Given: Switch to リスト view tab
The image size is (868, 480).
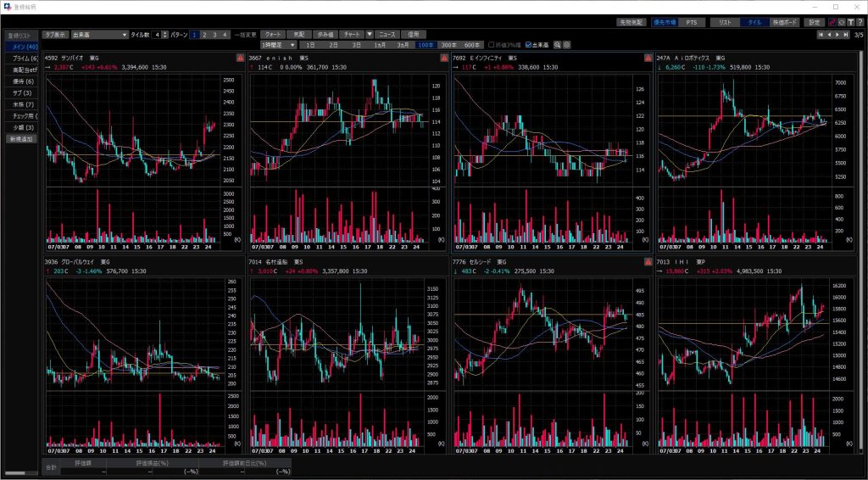Looking at the screenshot, I should (x=725, y=22).
